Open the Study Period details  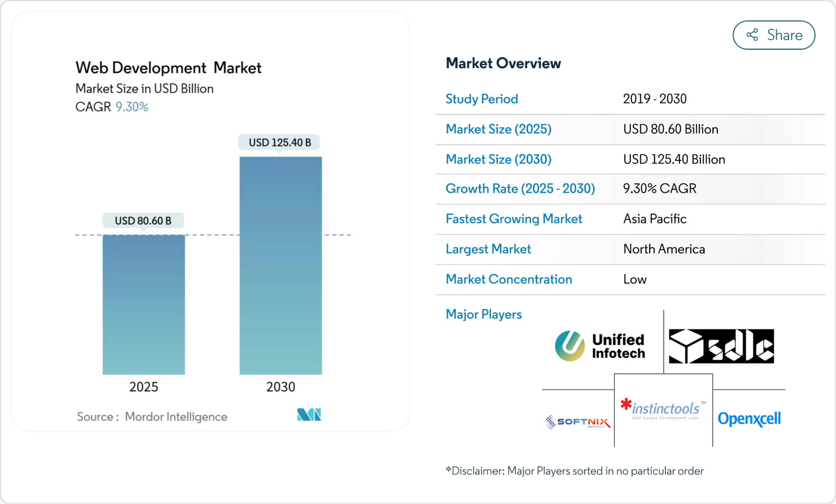(482, 99)
